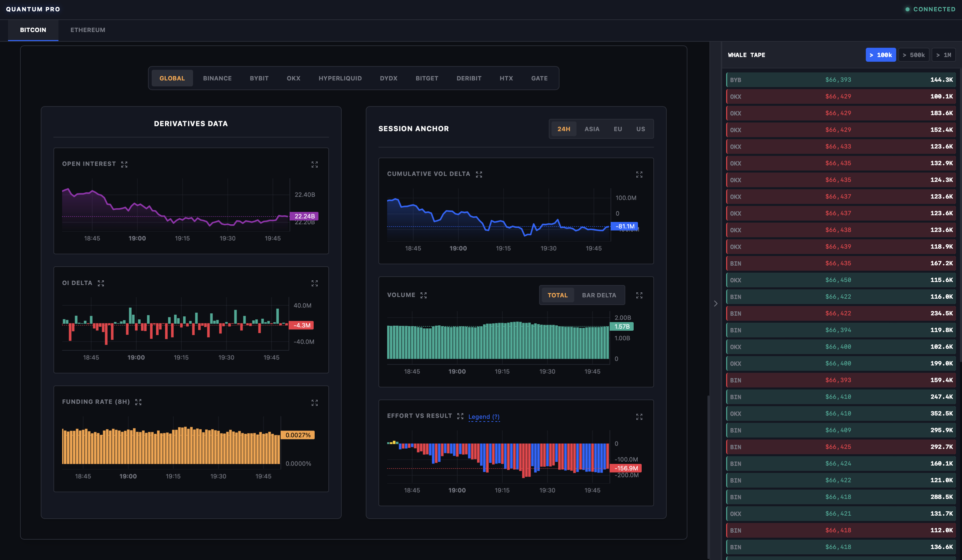Click expand icon beside Funding Rate (8H) label
Image resolution: width=962 pixels, height=560 pixels.
[138, 402]
